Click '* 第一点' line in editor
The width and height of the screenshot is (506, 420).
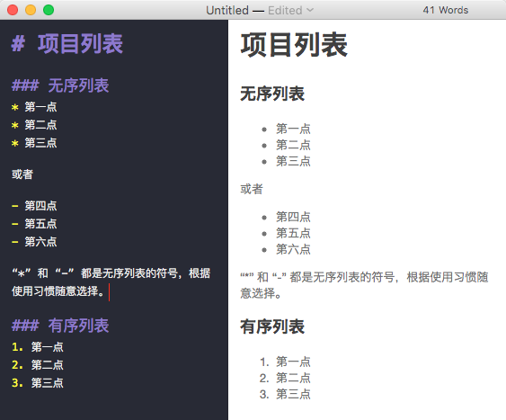click(34, 107)
